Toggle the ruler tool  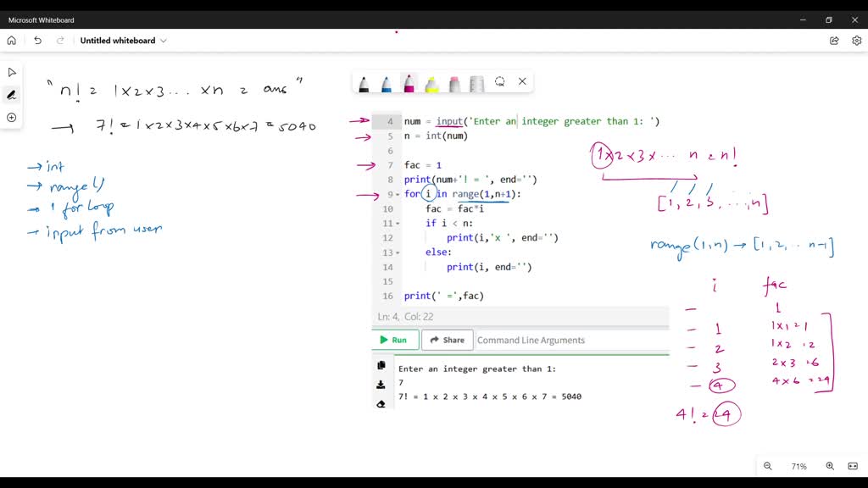tap(476, 84)
